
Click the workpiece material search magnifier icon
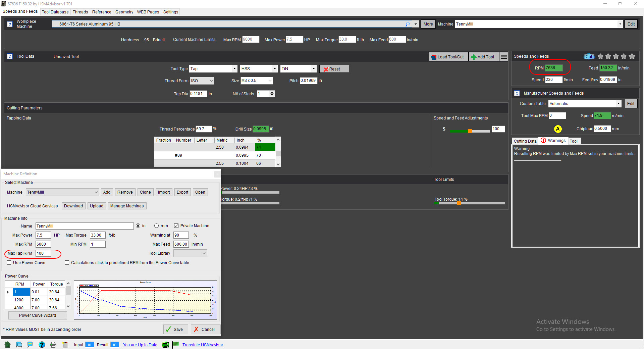point(408,24)
